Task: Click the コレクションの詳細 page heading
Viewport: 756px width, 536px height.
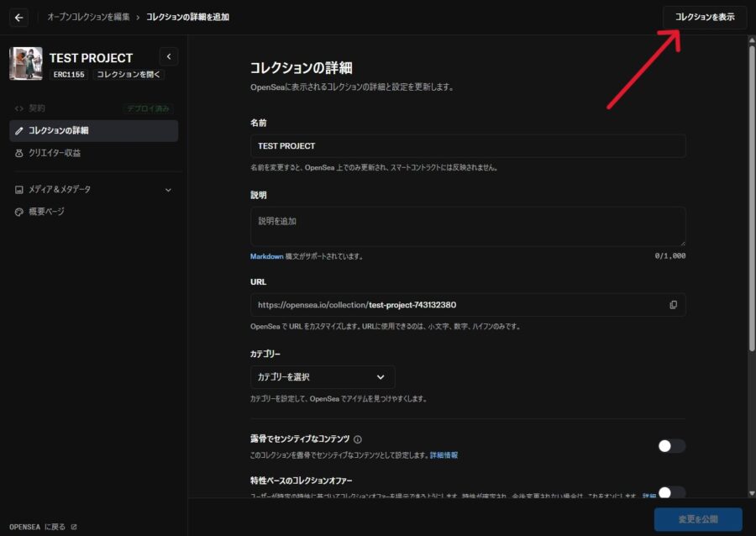Action: 301,68
